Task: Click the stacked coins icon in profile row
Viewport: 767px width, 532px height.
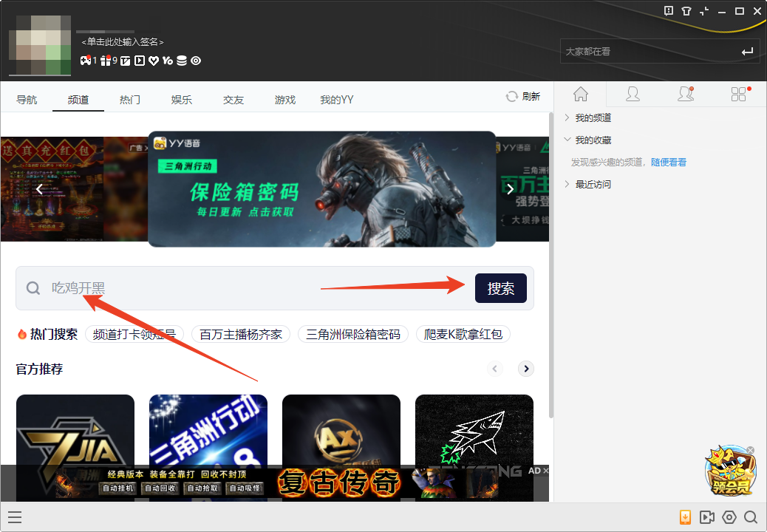Action: (x=182, y=61)
